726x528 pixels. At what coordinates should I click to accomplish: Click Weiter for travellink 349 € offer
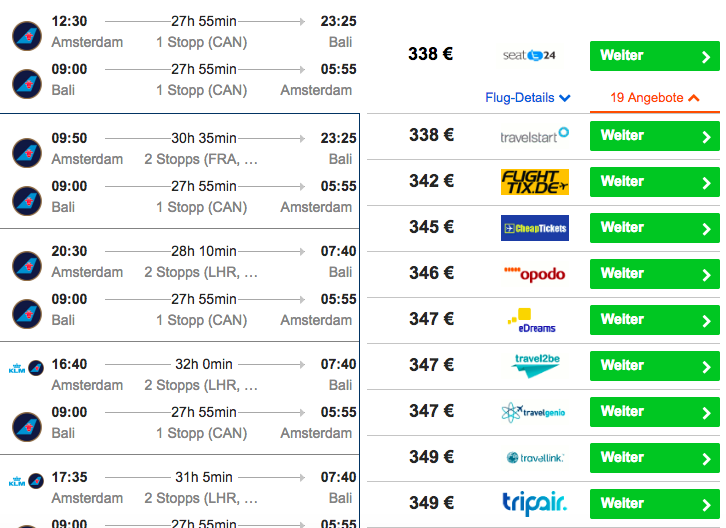tap(655, 458)
